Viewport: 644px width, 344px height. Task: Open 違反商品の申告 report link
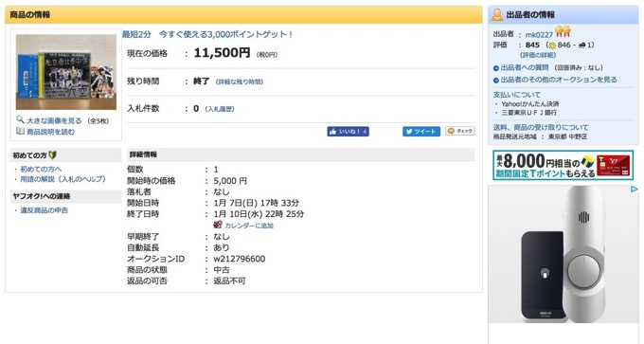coord(45,210)
